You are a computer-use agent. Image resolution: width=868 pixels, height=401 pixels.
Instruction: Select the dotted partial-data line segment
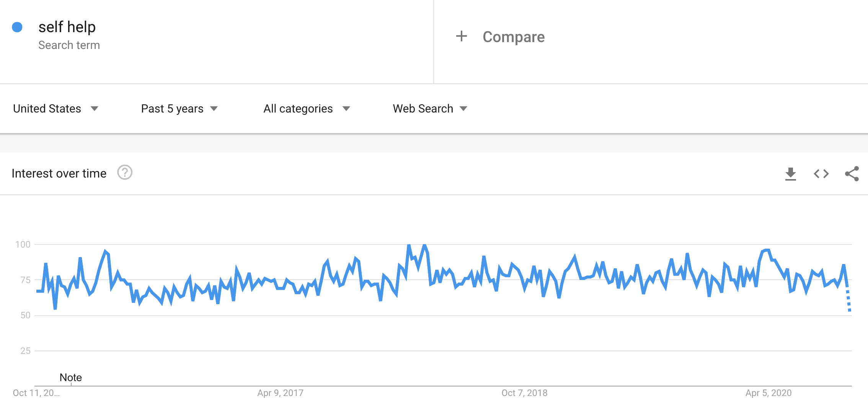click(x=848, y=298)
